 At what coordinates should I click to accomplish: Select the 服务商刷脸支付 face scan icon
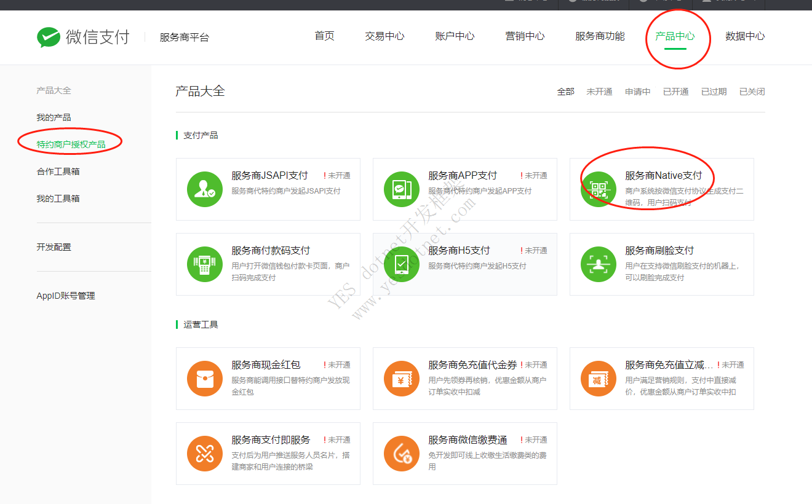599,264
